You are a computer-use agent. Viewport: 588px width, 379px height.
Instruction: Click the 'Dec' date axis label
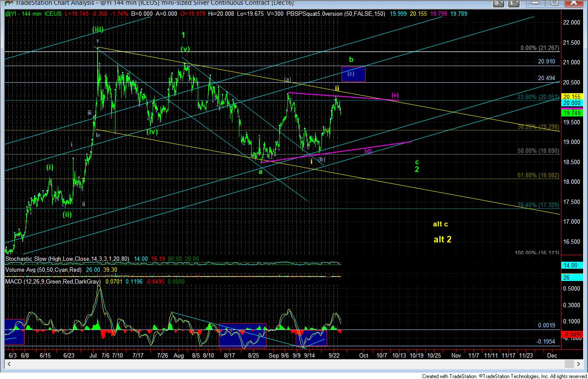pyautogui.click(x=552, y=355)
